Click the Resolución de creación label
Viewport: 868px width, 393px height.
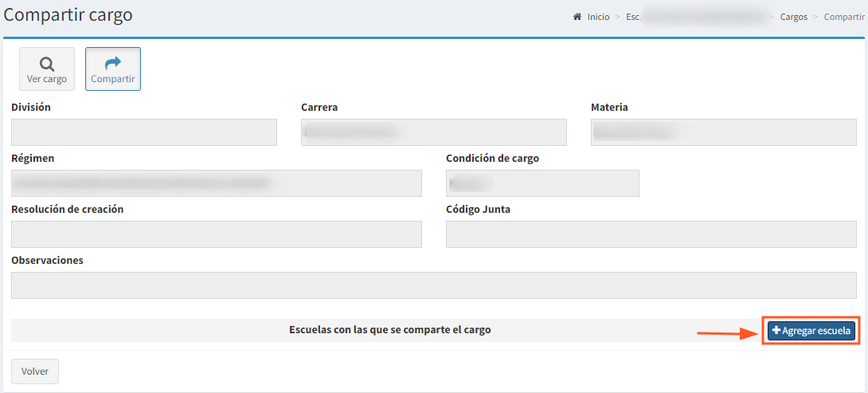point(68,210)
